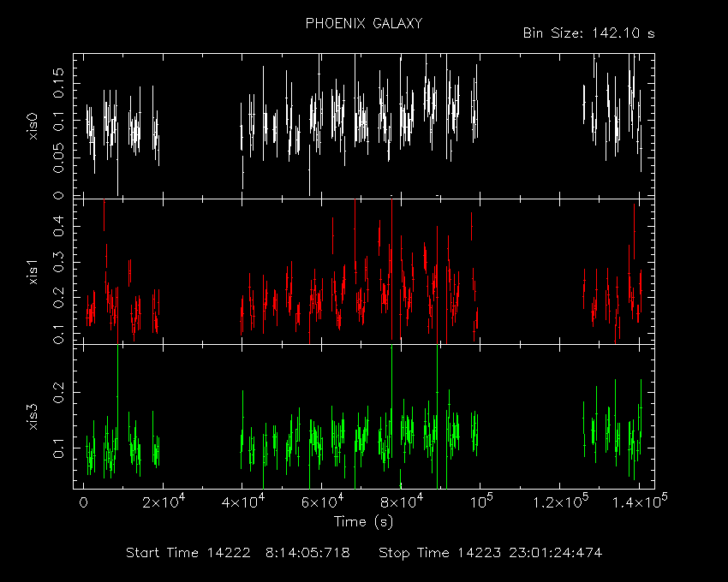Click the 0.05 tick on xis0 axis
Screen dimensions: 728x582
click(x=58, y=157)
